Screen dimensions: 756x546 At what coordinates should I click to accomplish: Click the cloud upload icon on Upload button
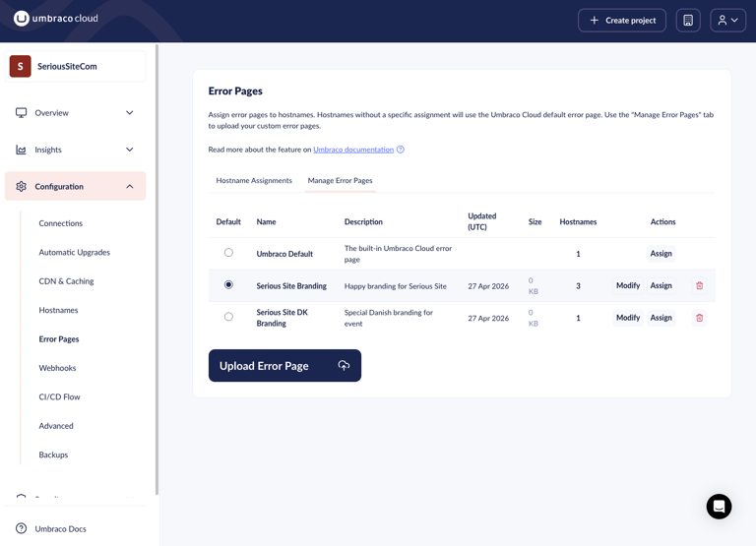click(344, 366)
